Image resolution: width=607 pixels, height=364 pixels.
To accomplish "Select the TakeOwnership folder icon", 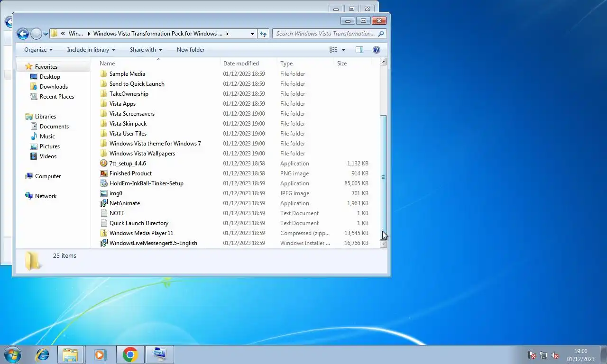I will tap(104, 94).
